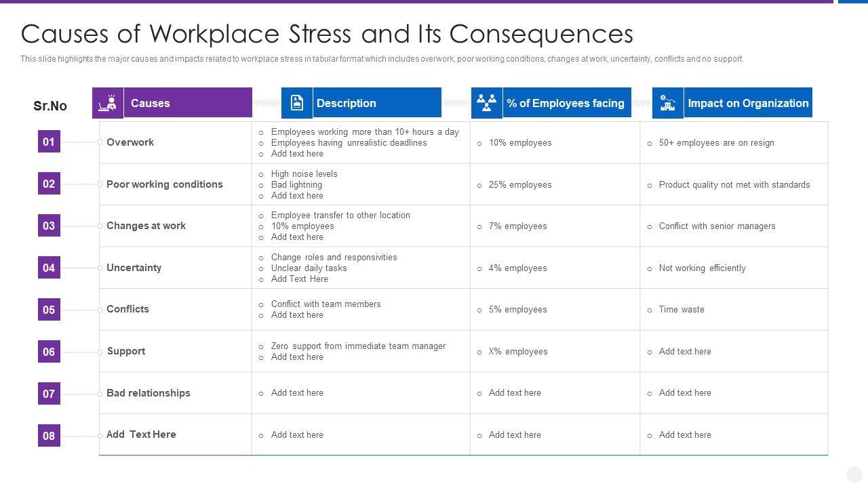The height and width of the screenshot is (488, 868).
Task: Click the Uncertainty cause cell
Action: click(x=134, y=268)
